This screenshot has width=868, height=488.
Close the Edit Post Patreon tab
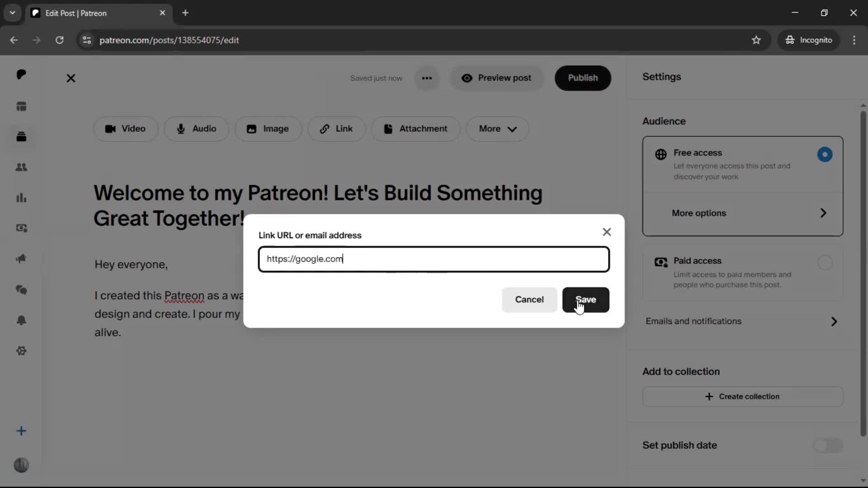pyautogui.click(x=162, y=13)
